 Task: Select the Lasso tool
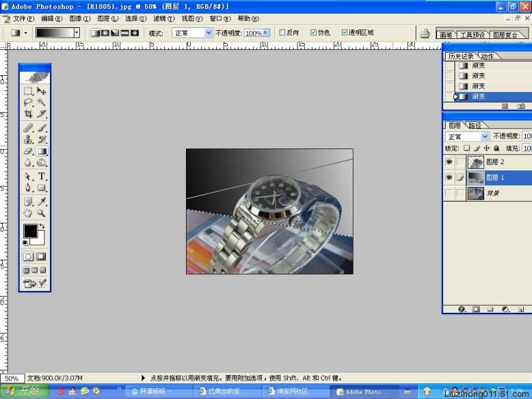[x=28, y=102]
